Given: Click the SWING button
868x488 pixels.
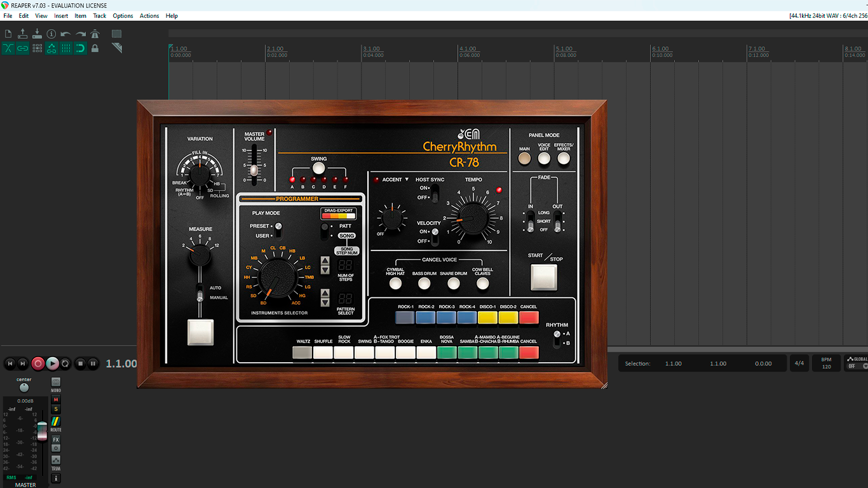Looking at the screenshot, I should click(319, 168).
